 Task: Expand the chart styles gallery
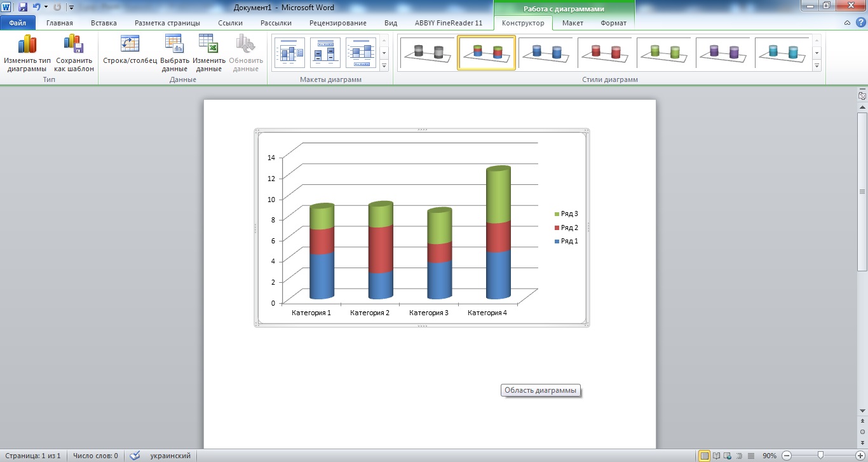click(817, 65)
